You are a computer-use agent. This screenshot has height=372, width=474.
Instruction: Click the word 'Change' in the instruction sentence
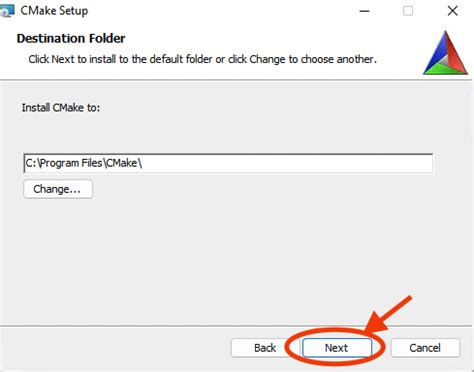click(267, 59)
